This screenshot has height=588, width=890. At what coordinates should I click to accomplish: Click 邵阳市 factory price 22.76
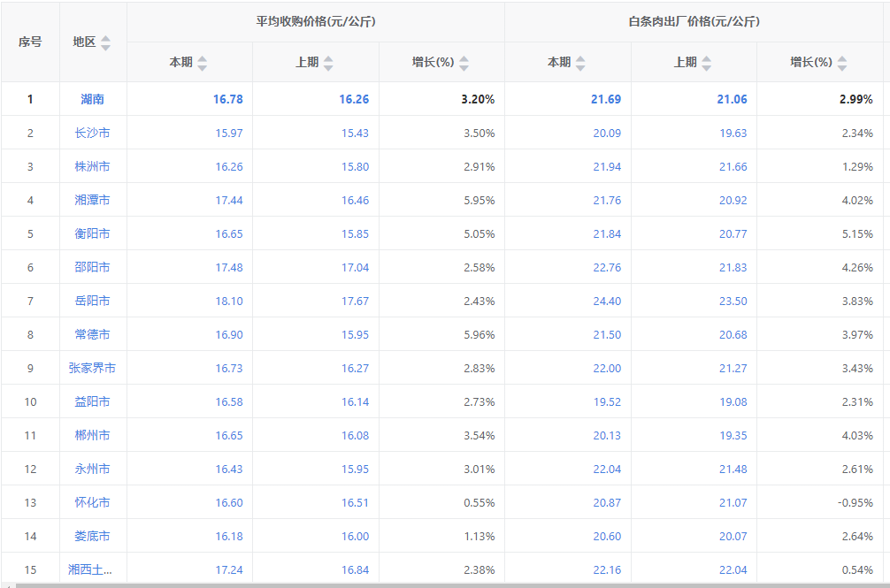(x=607, y=267)
